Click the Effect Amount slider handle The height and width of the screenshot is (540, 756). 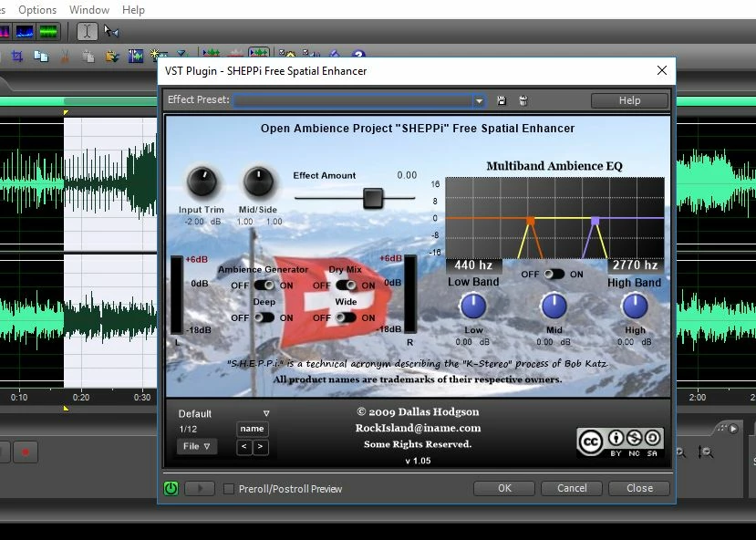(373, 198)
